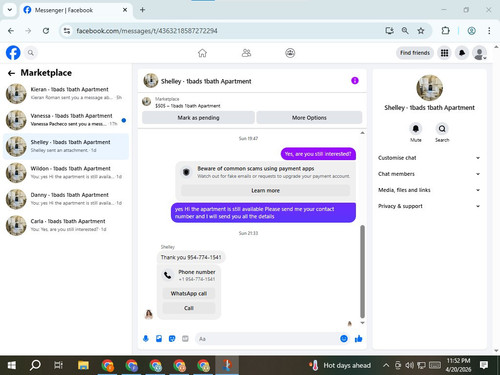The height and width of the screenshot is (375, 500).
Task: Click the browser address bar URL
Action: point(147,31)
